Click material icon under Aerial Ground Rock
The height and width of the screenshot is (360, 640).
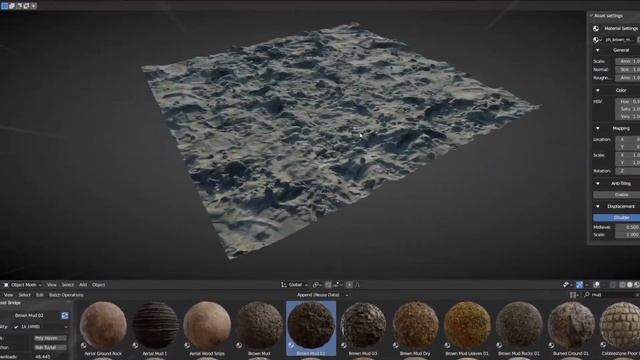[83, 345]
